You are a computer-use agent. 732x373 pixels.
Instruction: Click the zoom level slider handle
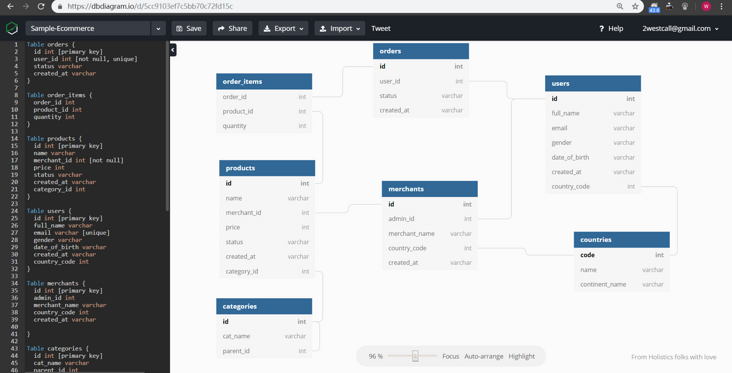[415, 356]
